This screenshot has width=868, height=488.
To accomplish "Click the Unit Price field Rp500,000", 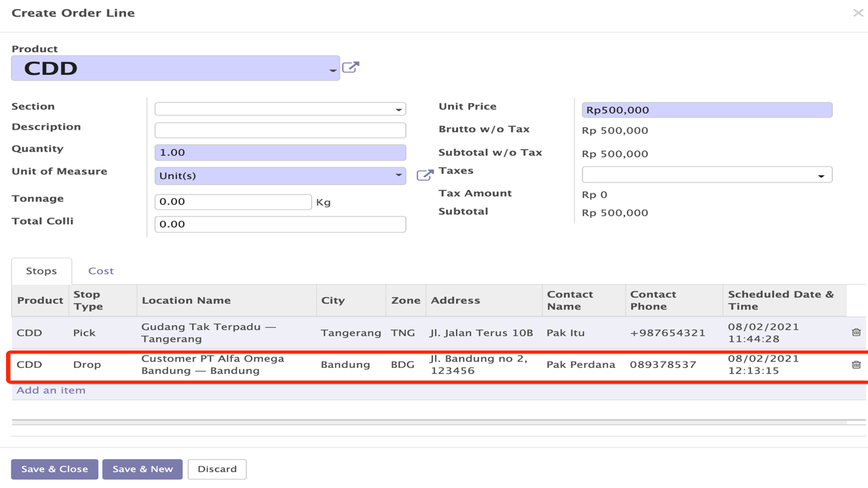I will coord(707,110).
